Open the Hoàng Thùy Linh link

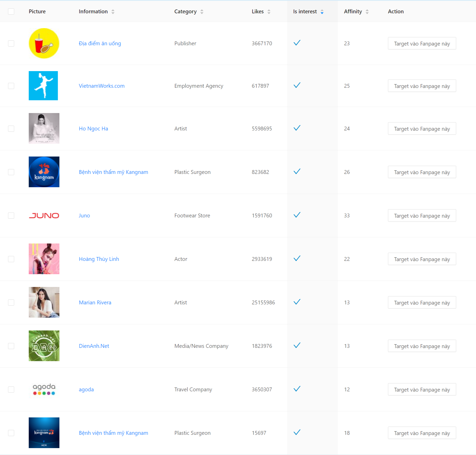coord(99,259)
